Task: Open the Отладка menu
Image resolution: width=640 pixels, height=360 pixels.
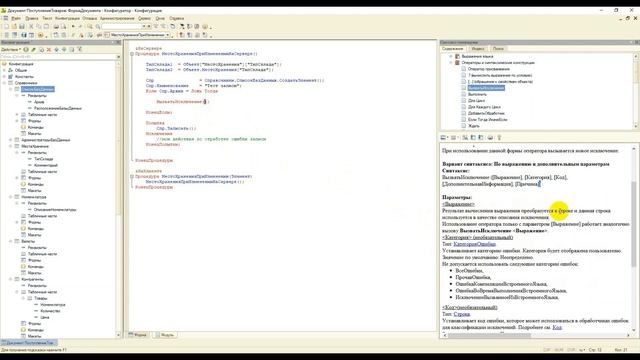Action: tap(90, 18)
